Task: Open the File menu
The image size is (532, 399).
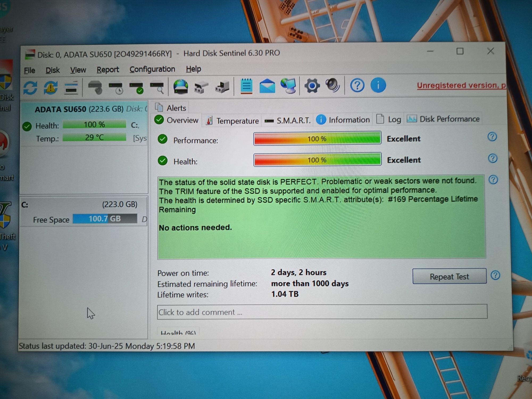Action: (30, 70)
